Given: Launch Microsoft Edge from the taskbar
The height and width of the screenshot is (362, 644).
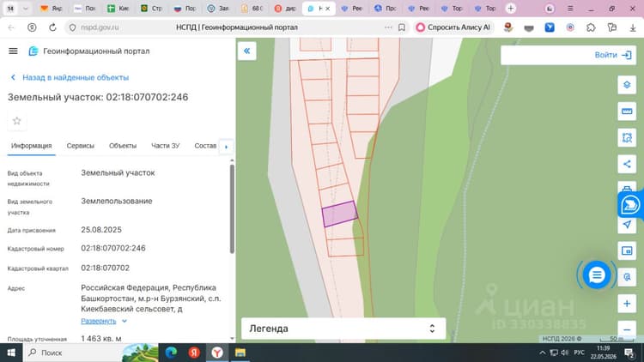Looking at the screenshot, I should 171,353.
